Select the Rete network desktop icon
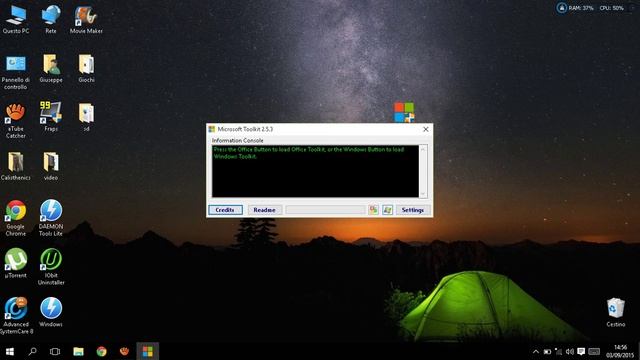The image size is (640, 360). point(51,20)
